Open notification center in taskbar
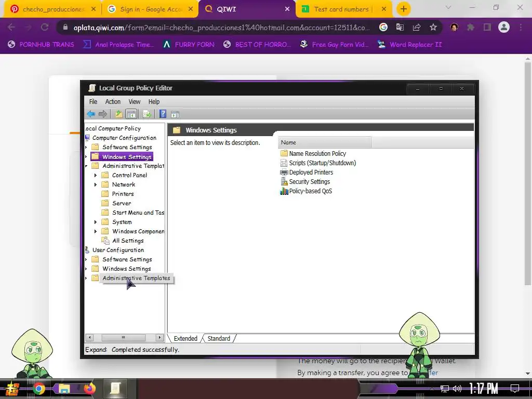532x399 pixels. pos(515,389)
